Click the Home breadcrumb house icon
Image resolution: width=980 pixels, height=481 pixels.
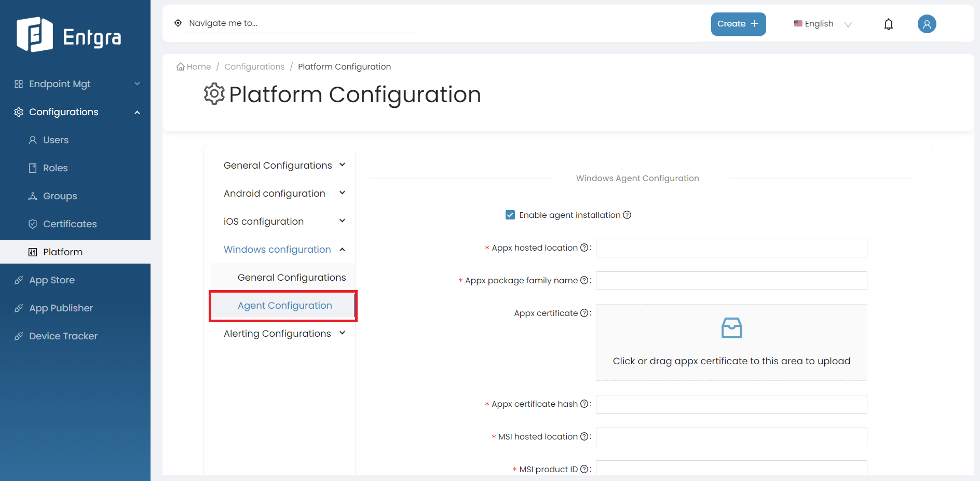tap(181, 66)
